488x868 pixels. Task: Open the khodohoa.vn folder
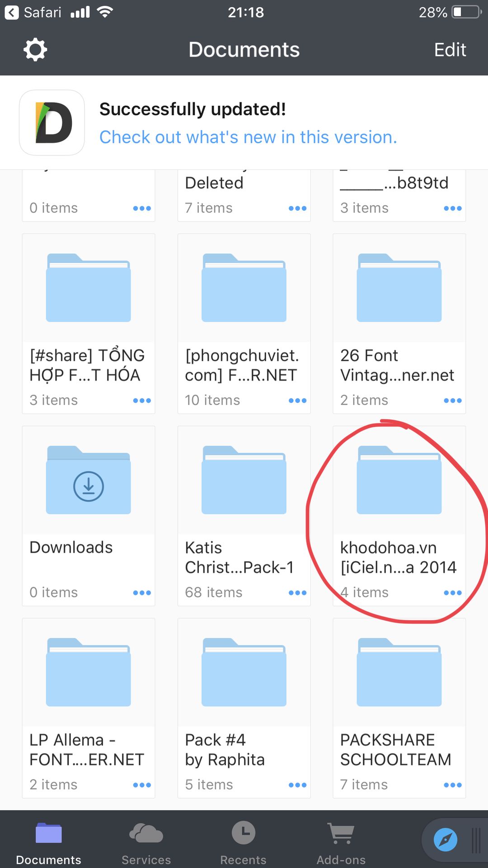(399, 481)
